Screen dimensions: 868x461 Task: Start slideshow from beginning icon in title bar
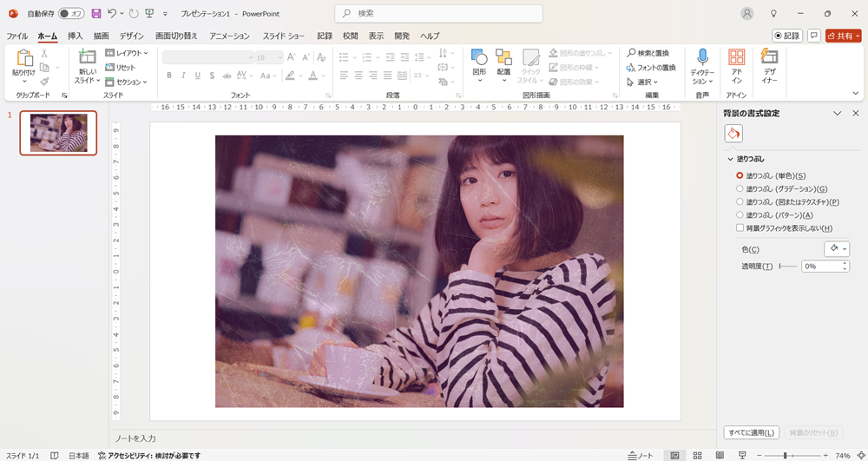click(x=149, y=13)
